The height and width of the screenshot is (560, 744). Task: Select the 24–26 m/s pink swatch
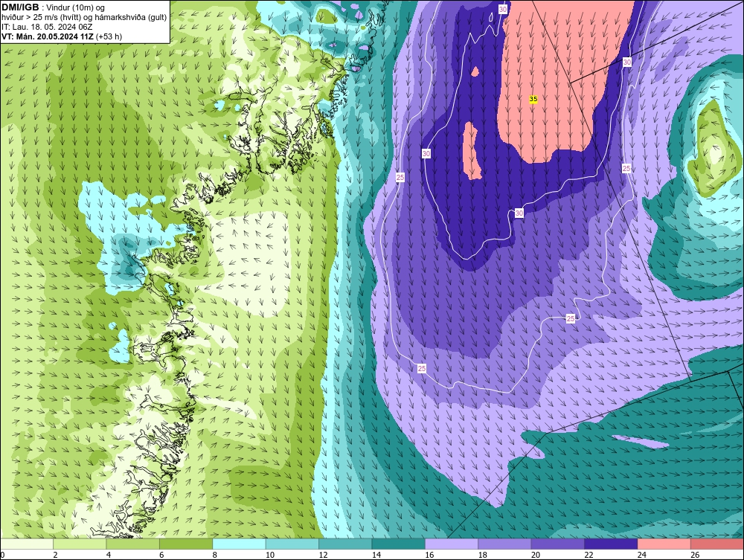pyautogui.click(x=664, y=544)
